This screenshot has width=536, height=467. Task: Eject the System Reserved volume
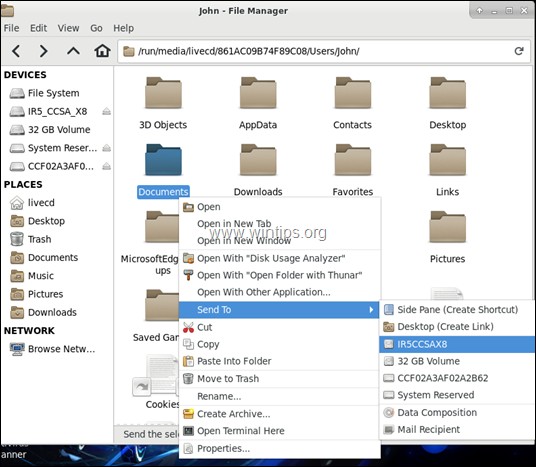click(x=107, y=148)
